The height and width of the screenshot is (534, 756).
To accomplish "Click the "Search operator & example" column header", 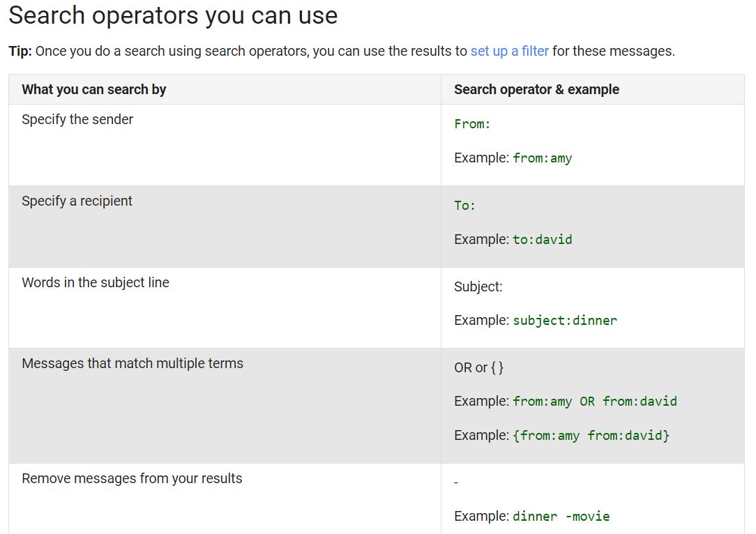I will pos(536,89).
